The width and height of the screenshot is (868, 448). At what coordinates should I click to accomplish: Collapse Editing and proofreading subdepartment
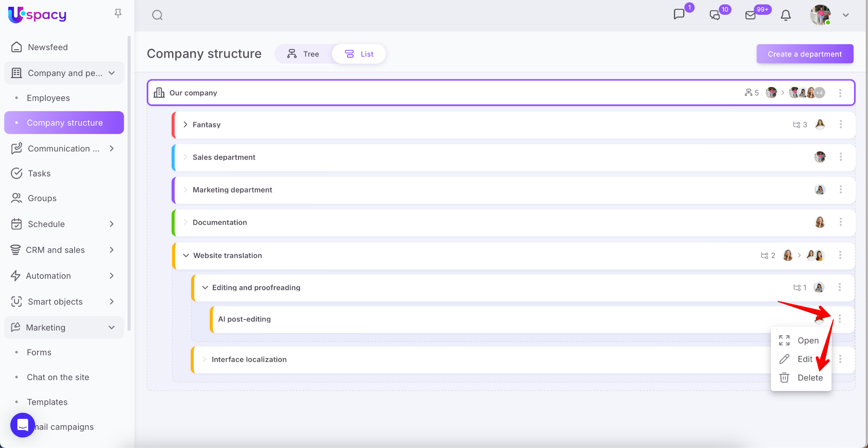pos(205,288)
